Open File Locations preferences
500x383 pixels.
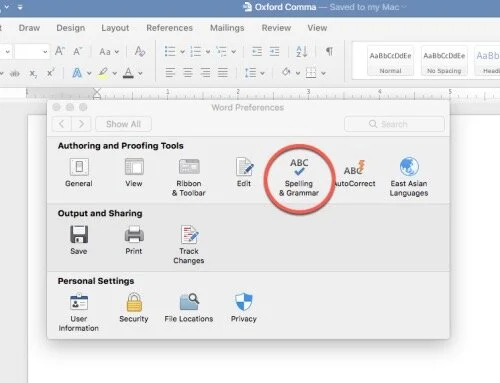(x=189, y=308)
